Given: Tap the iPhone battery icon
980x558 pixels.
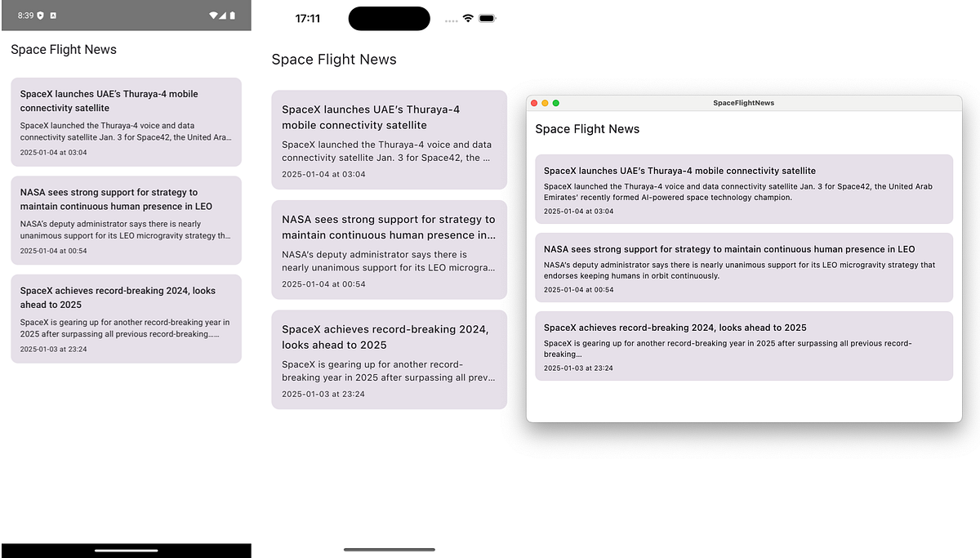Looking at the screenshot, I should [487, 18].
